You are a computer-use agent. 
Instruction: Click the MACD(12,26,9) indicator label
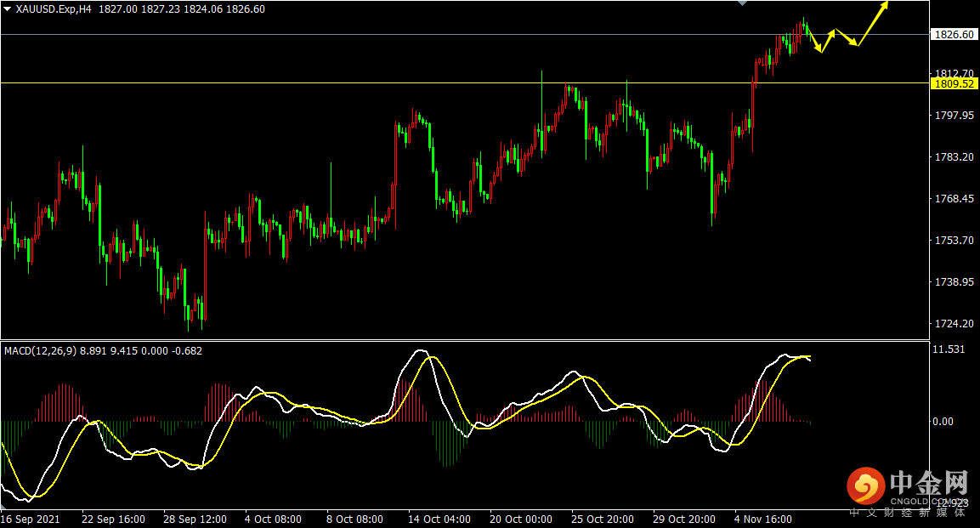[x=41, y=350]
